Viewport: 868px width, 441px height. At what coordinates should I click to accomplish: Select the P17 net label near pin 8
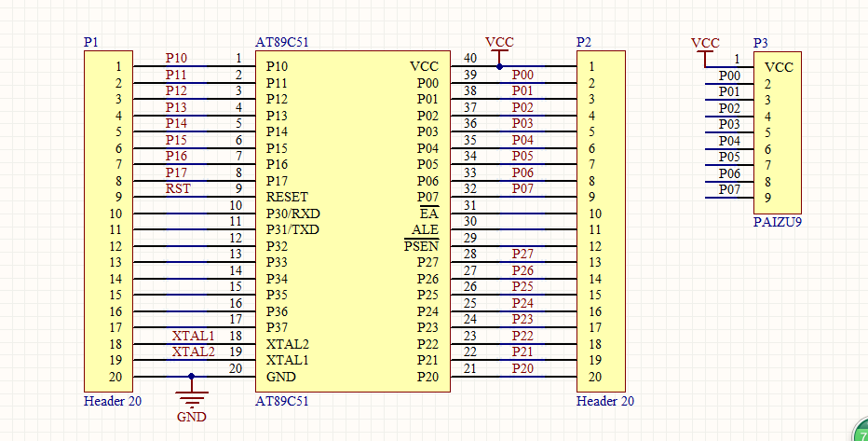(x=176, y=172)
